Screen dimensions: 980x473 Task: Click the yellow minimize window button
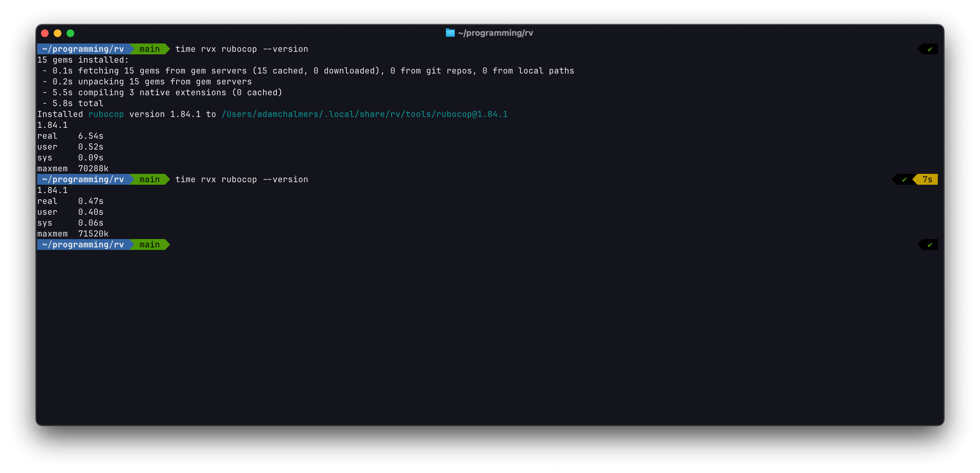point(58,33)
